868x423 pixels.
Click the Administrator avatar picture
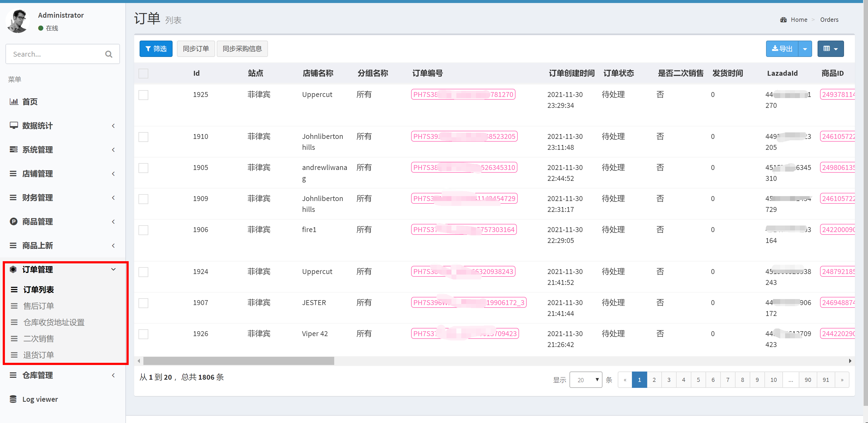tap(17, 21)
